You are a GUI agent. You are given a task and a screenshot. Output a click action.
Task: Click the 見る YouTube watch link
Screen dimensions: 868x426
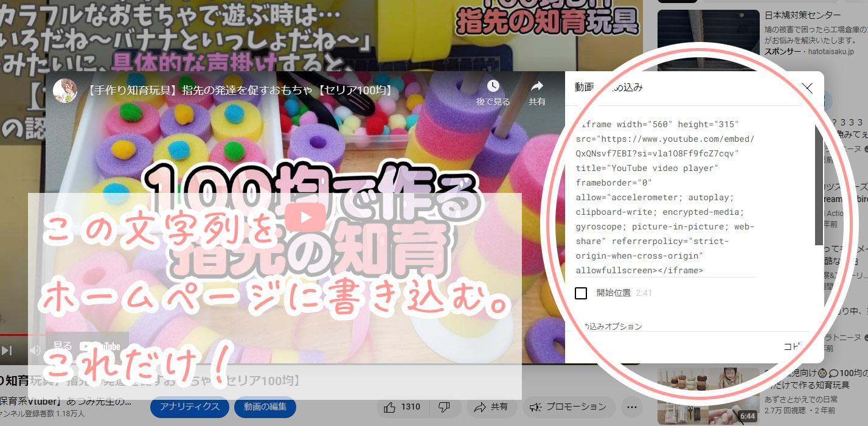pyautogui.click(x=87, y=346)
